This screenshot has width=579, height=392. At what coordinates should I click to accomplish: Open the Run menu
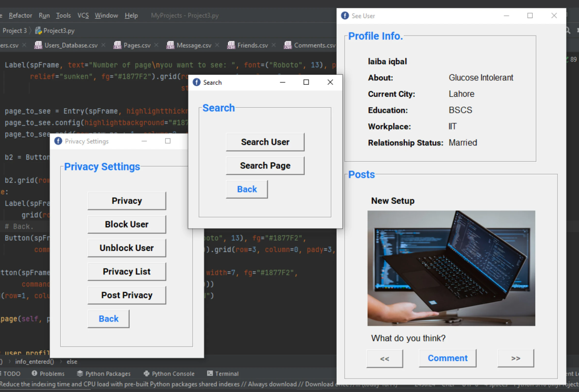[x=44, y=15]
